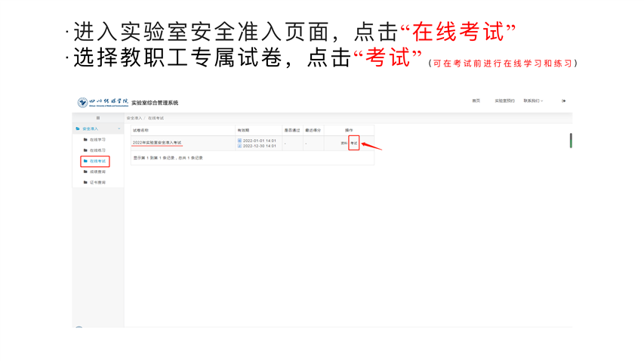Image resolution: width=644 pixels, height=362 pixels.
Task: Click the folder icon beside 证书查询
Action: [85, 182]
